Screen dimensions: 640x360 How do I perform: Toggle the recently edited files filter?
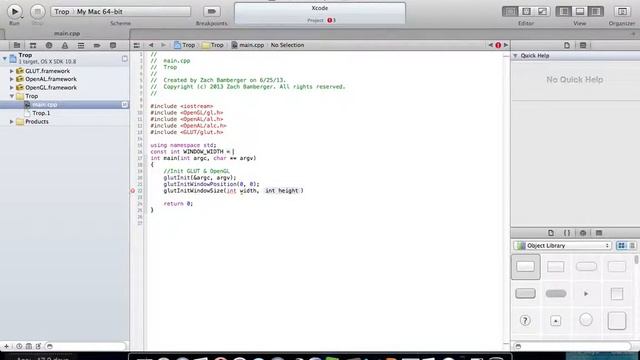19,346
